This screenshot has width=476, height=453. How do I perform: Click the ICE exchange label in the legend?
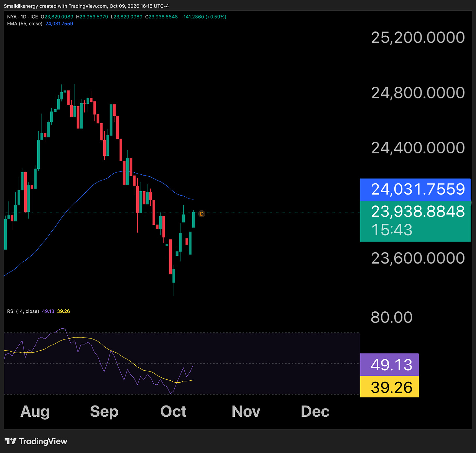coord(34,17)
